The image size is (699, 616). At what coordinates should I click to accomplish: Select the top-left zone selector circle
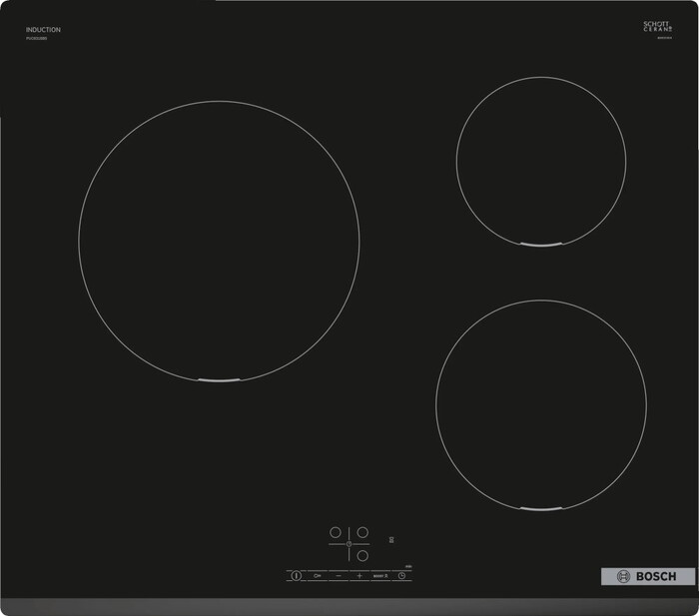point(336,533)
